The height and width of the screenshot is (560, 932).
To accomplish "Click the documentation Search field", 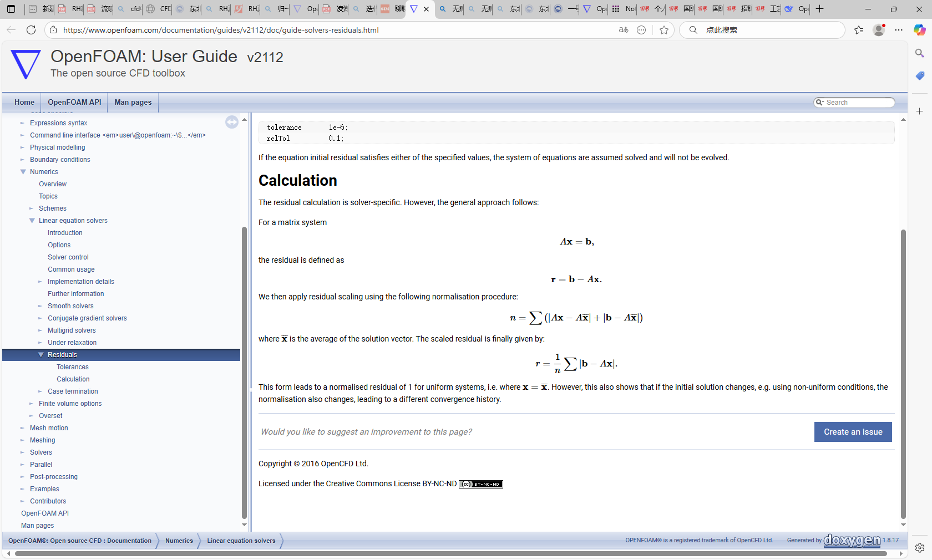I will tap(857, 103).
